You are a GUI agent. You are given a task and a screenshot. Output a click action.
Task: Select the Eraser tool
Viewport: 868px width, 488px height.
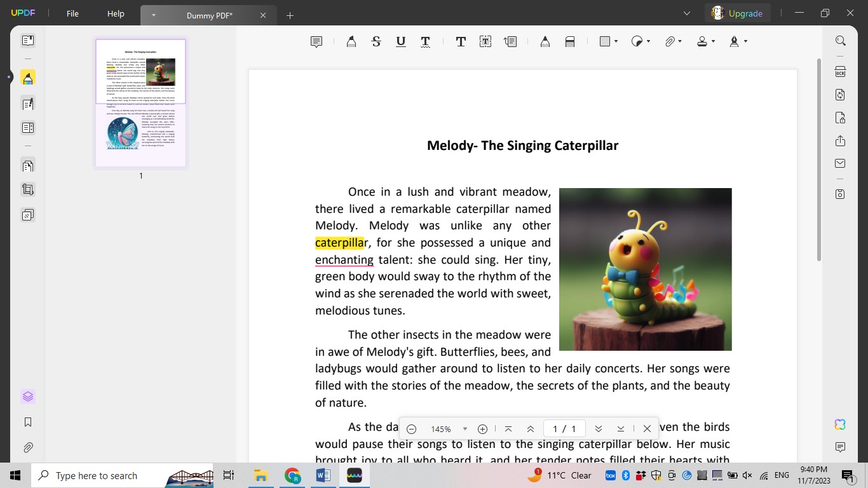569,41
